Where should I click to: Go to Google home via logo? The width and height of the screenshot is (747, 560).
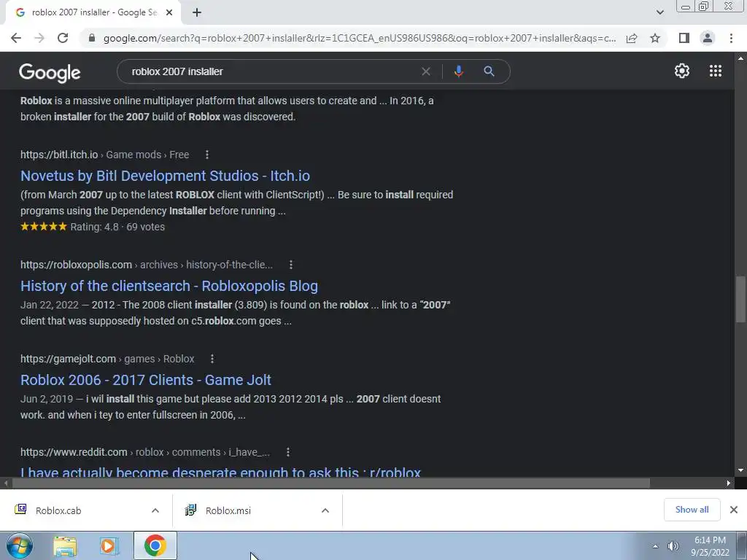click(x=50, y=73)
